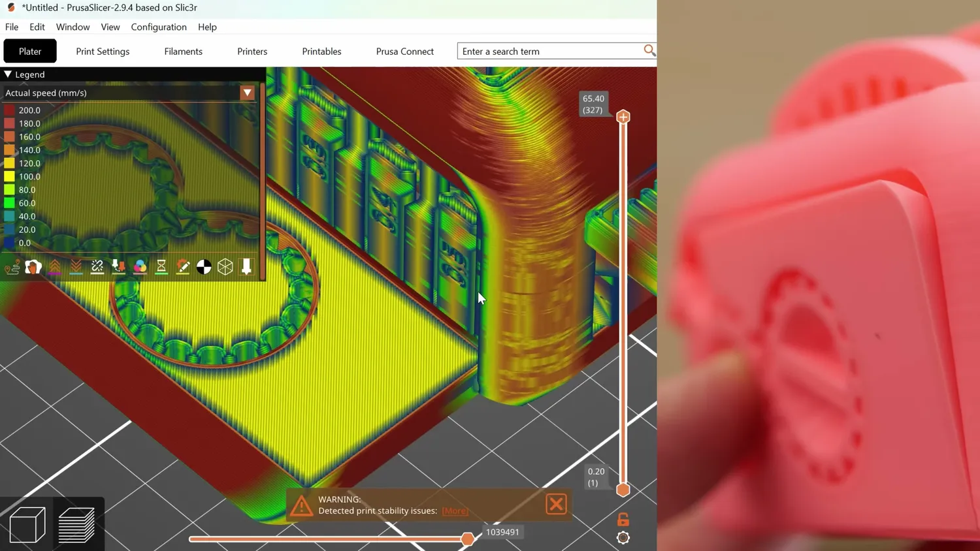Switch to Printers tab
The image size is (980, 551).
[x=252, y=51]
